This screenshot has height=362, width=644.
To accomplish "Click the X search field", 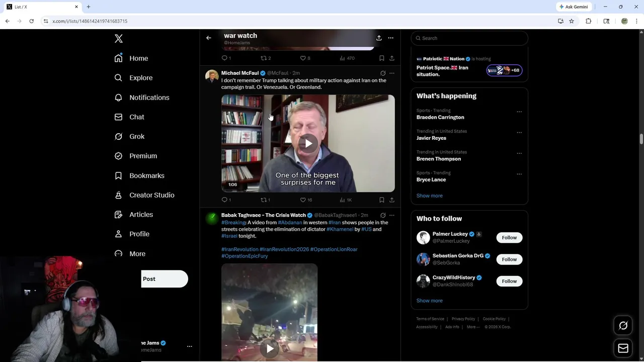I will coord(469,38).
